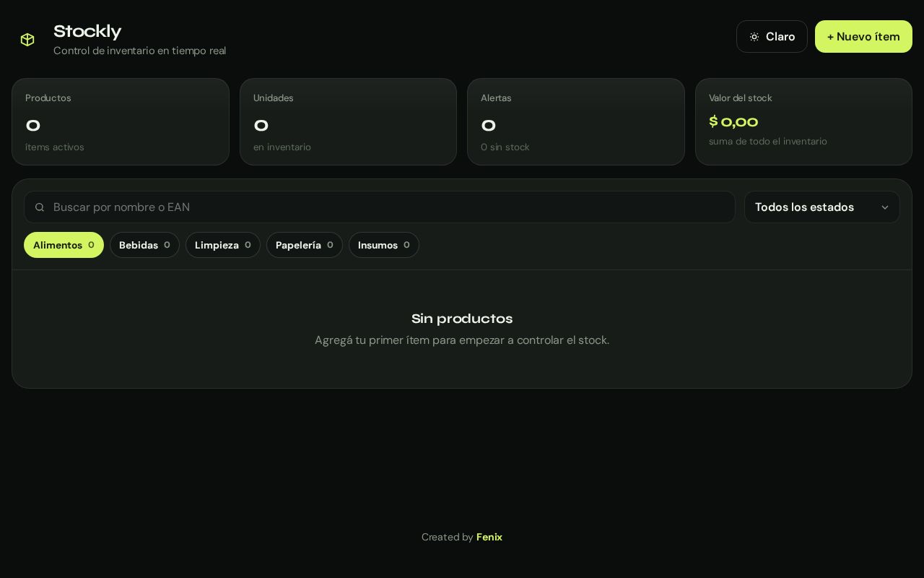
Task: Add a new item with Nuevo ítem
Action: (x=863, y=37)
